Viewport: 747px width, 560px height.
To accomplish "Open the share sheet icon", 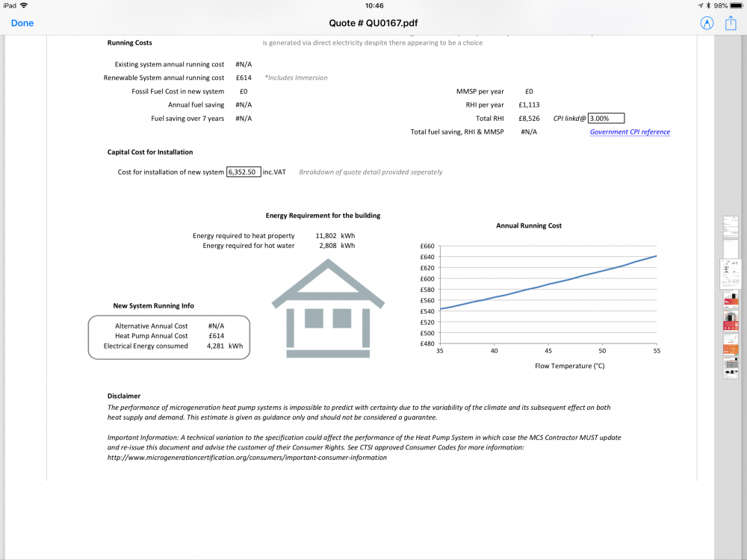I will [x=731, y=22].
